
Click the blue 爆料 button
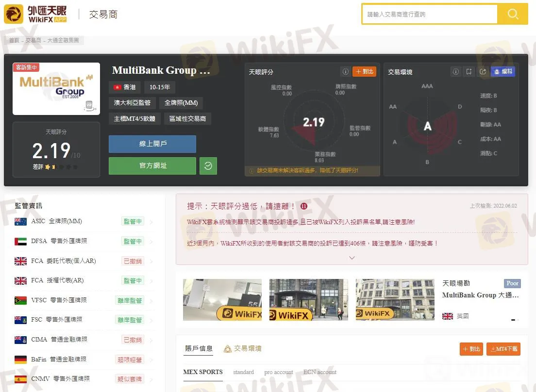(503, 72)
